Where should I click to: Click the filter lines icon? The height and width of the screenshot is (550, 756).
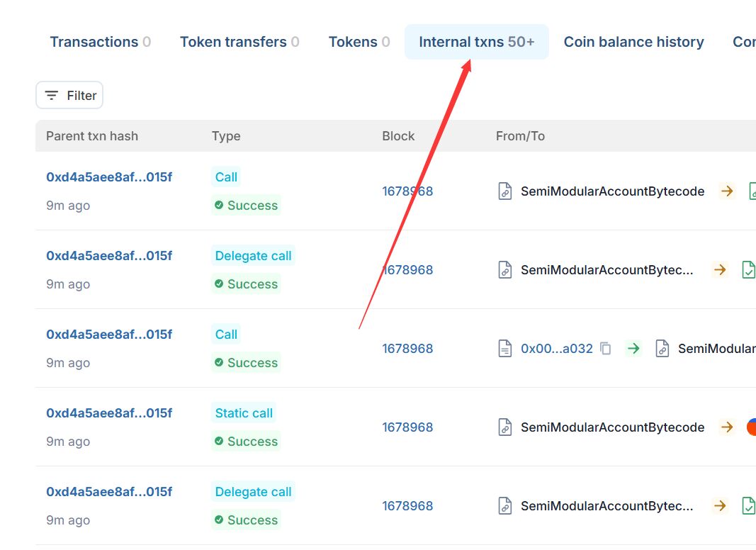[x=52, y=96]
